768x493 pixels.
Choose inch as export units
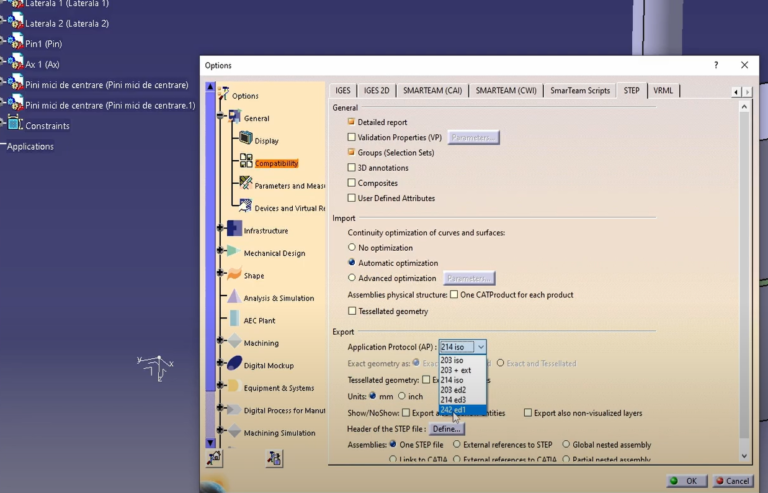(402, 396)
